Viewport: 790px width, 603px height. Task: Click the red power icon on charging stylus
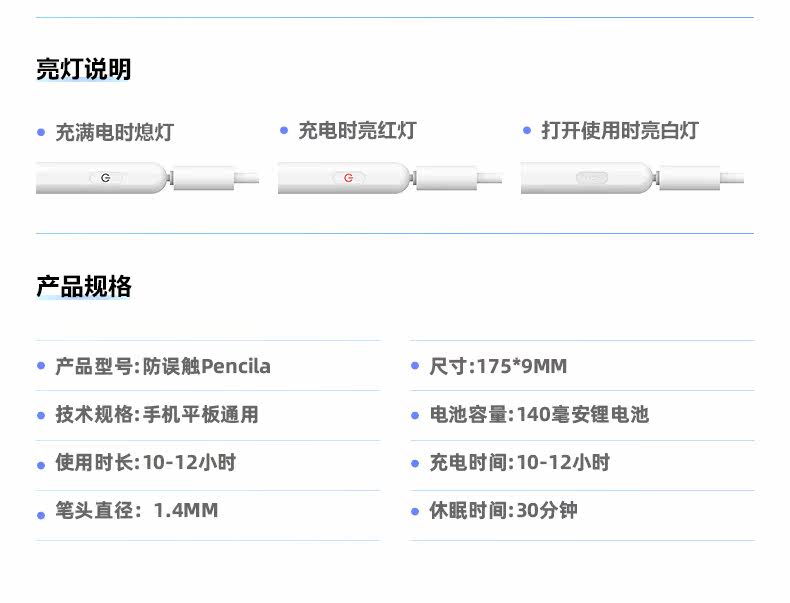tap(348, 178)
